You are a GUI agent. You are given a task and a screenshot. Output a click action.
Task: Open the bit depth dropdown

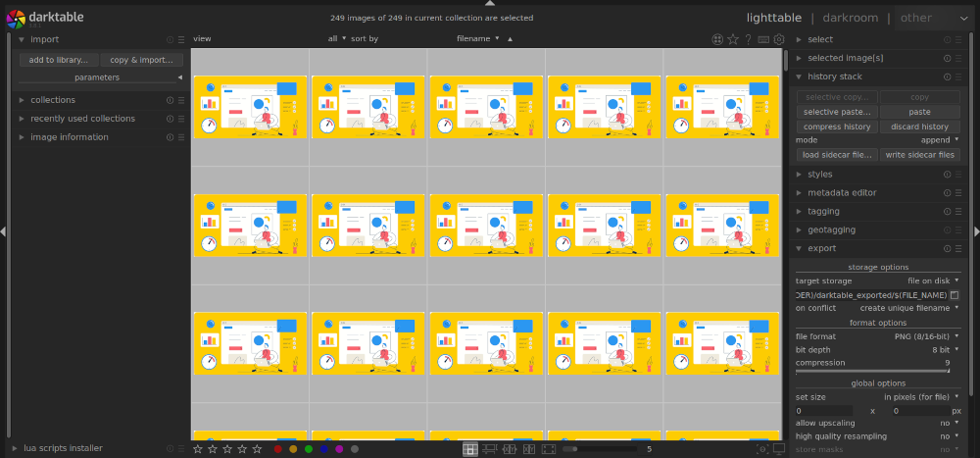[x=878, y=350]
